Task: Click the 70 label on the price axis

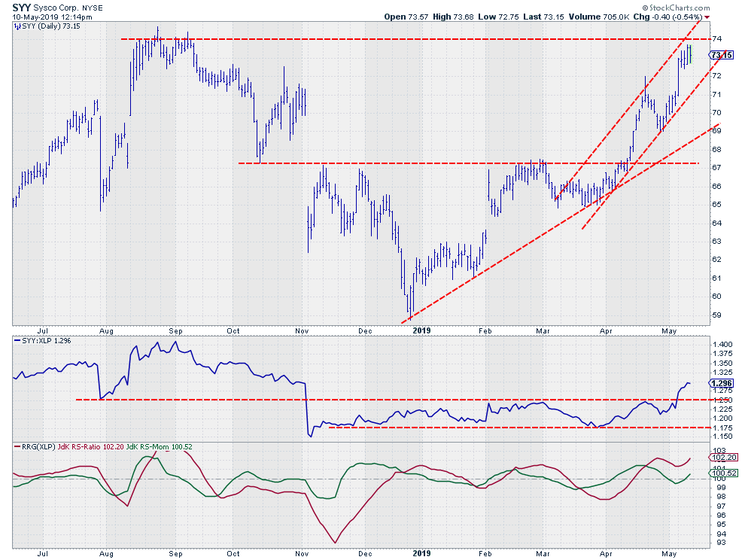Action: tap(716, 113)
